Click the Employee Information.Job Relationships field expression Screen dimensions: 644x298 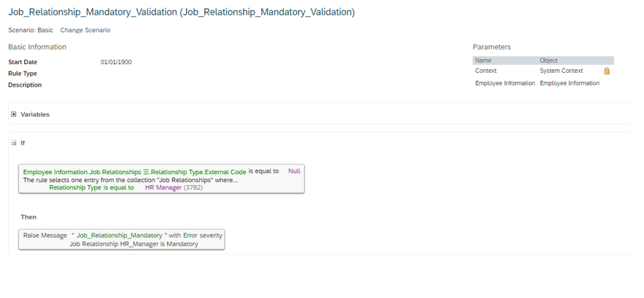[x=82, y=172]
